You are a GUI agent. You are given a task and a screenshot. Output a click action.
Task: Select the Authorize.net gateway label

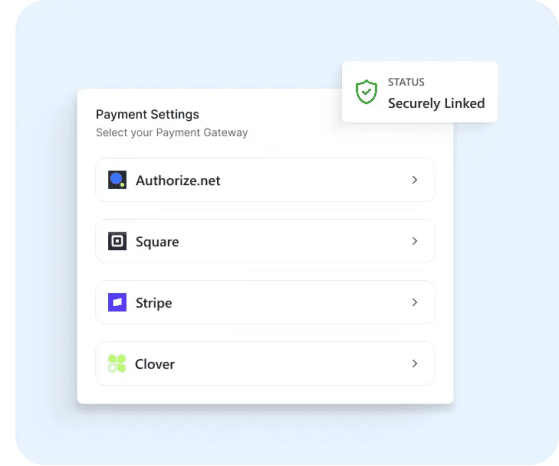pos(178,180)
